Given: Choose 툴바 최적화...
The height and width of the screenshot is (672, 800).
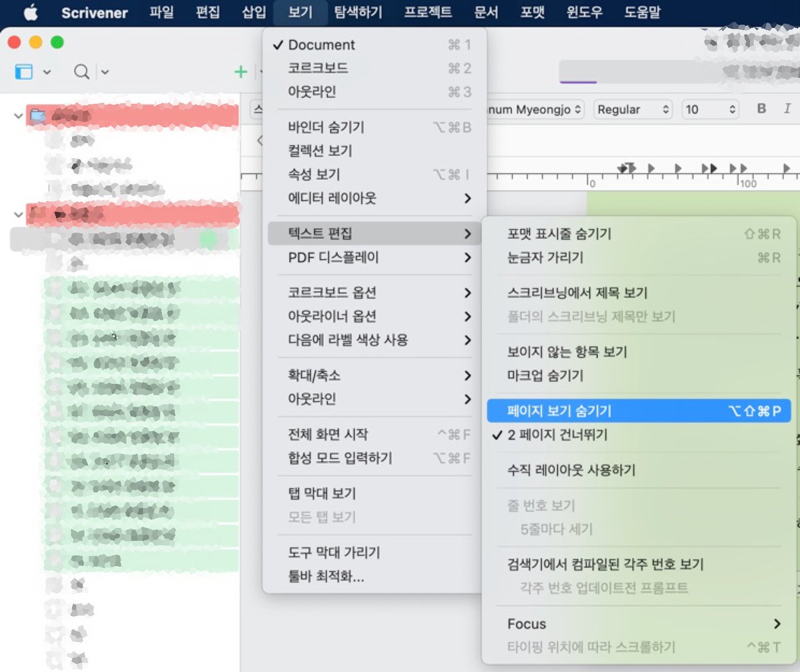Looking at the screenshot, I should coord(375,576).
